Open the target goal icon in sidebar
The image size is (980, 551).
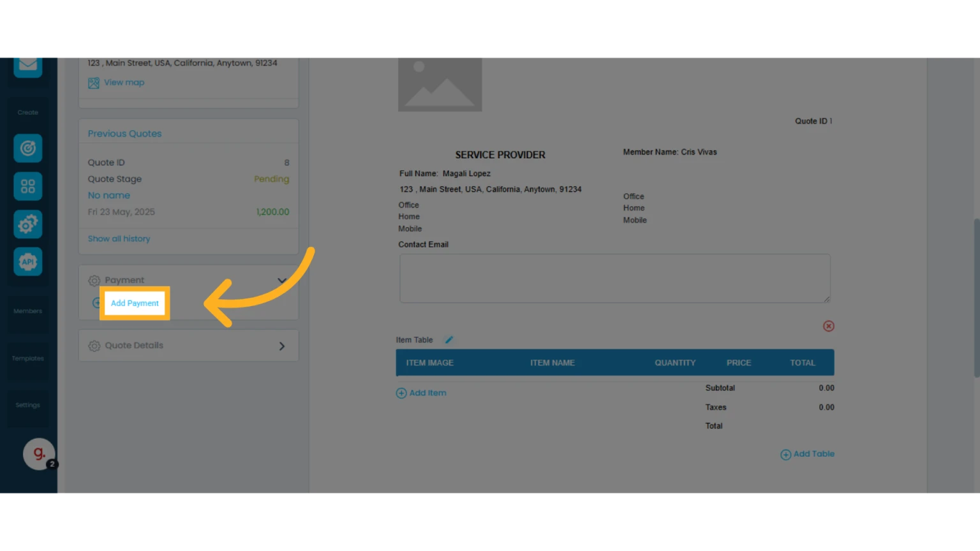(x=28, y=149)
